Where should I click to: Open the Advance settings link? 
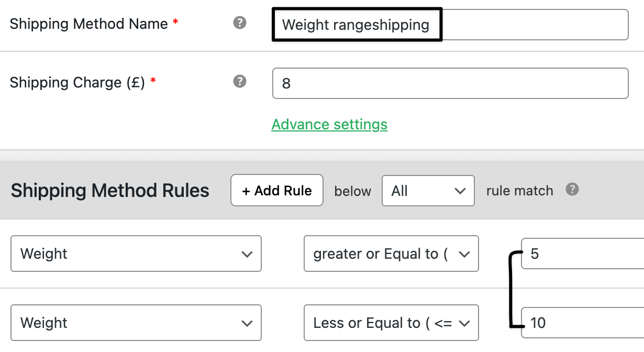[x=329, y=125]
